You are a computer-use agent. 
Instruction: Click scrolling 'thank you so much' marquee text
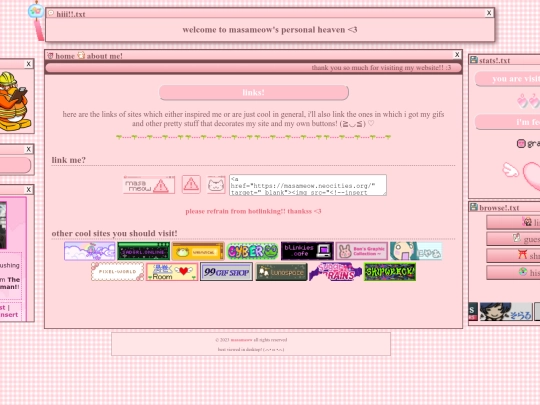pos(381,68)
